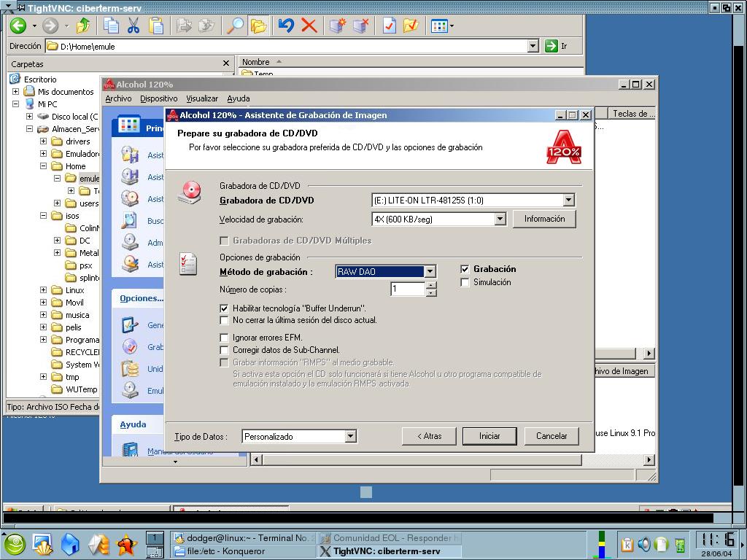This screenshot has width=747, height=560.
Task: Open the Ayuda menu in Alcohol menu bar
Action: (x=239, y=98)
